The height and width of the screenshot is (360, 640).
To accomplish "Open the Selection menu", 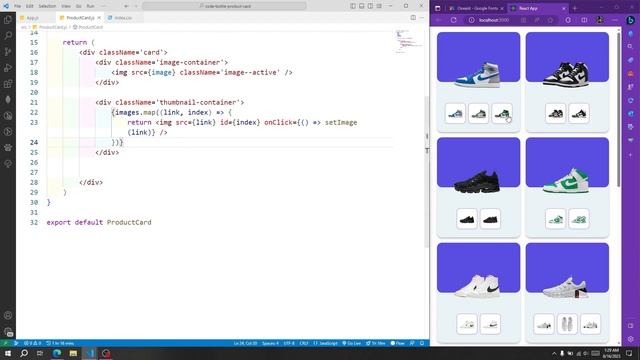I will pos(47,6).
